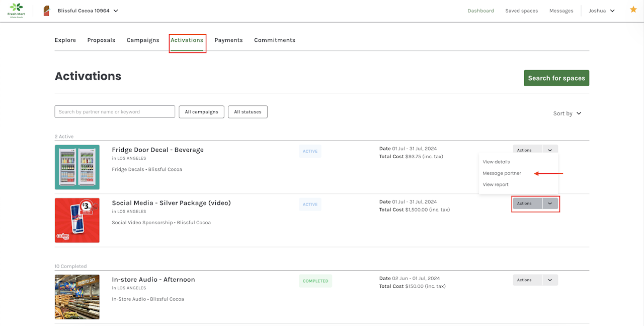Click the partner name search field
644x326 pixels.
115,112
